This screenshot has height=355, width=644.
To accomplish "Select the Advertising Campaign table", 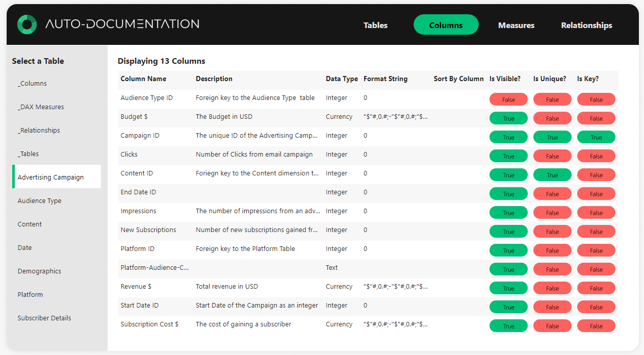I will pos(50,177).
